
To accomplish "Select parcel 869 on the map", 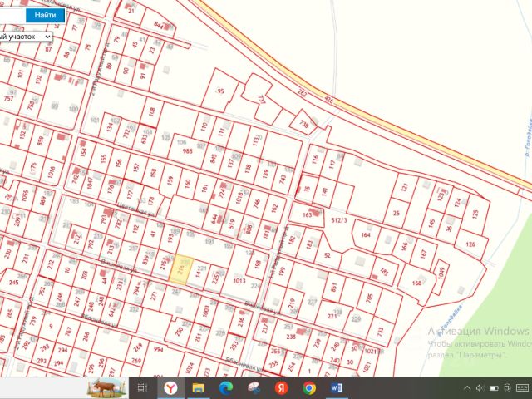I will pyautogui.click(x=42, y=200).
